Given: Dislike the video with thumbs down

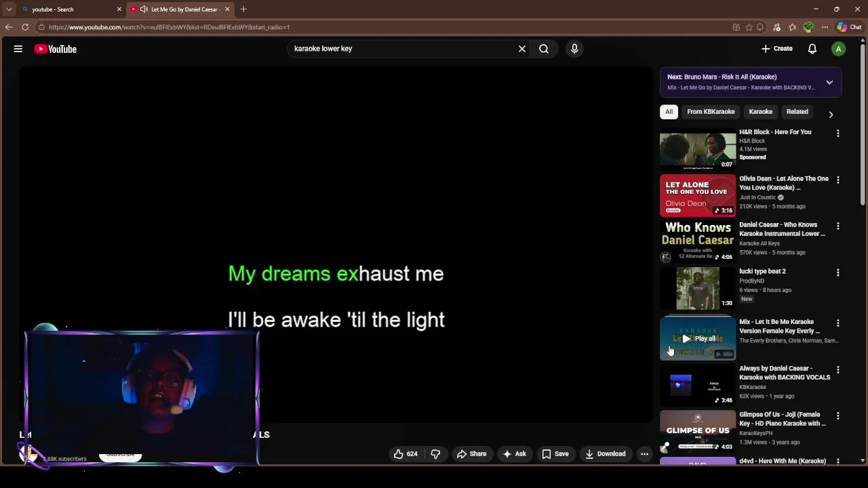Looking at the screenshot, I should (435, 454).
